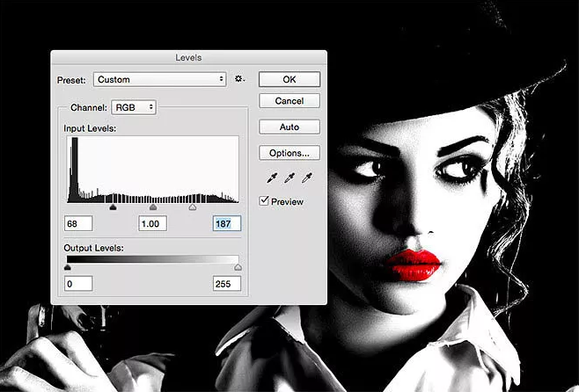Click the output black slider handle
Image resolution: width=579 pixels, height=392 pixels.
coord(68,267)
